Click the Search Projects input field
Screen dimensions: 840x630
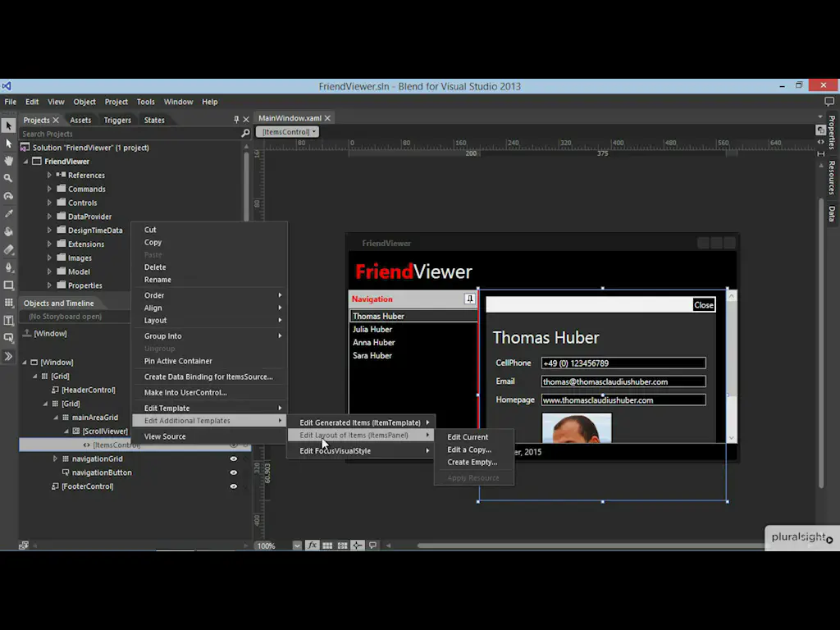[130, 134]
